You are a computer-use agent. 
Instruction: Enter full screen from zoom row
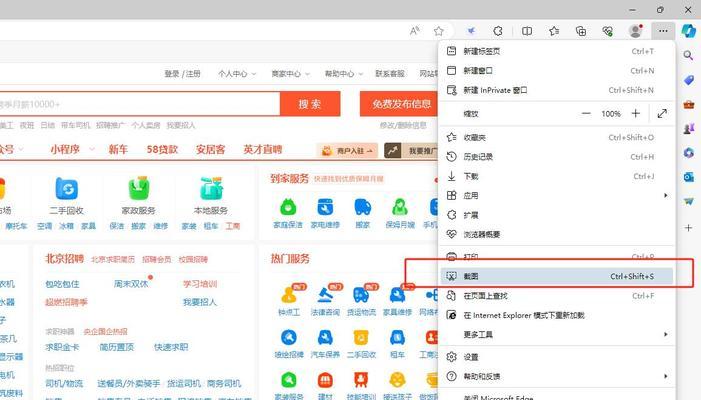click(x=662, y=114)
